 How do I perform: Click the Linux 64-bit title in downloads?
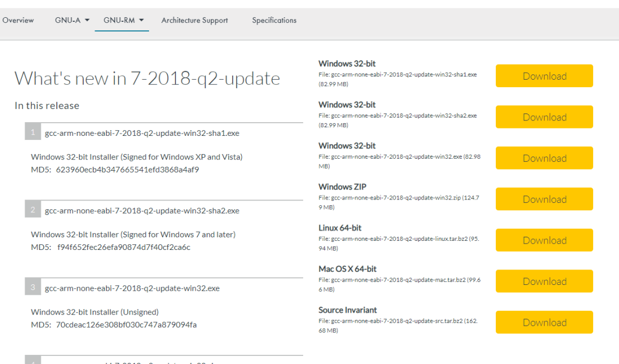pos(340,228)
